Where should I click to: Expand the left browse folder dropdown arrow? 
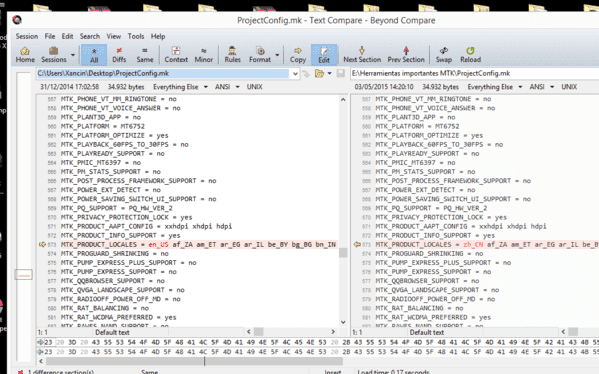[330, 74]
